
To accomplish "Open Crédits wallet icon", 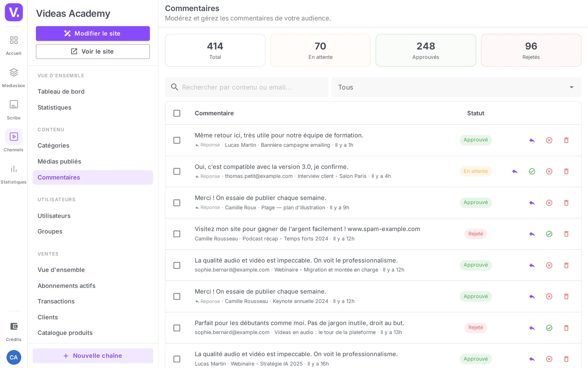I will (x=14, y=331).
